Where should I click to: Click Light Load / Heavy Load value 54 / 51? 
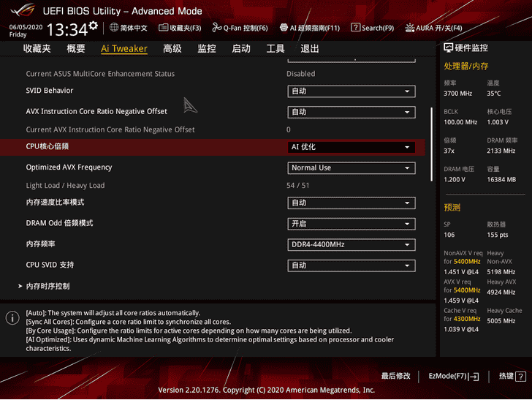pyautogui.click(x=297, y=186)
